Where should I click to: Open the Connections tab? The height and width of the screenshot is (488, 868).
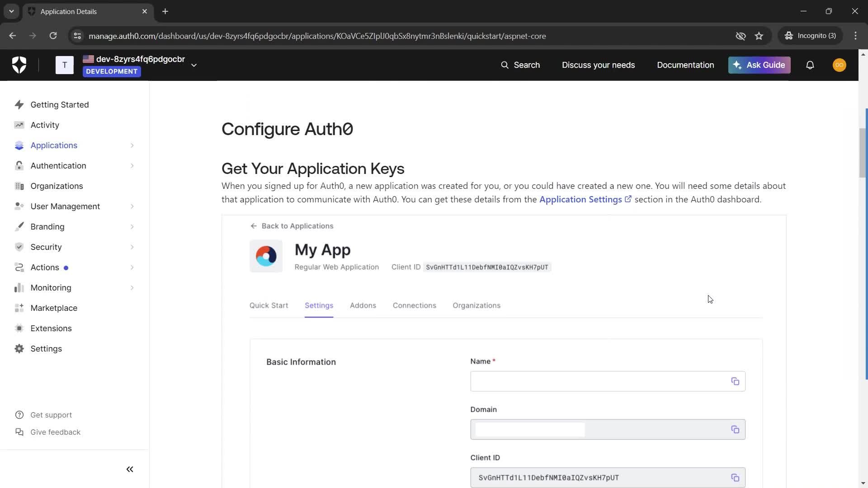pyautogui.click(x=415, y=305)
